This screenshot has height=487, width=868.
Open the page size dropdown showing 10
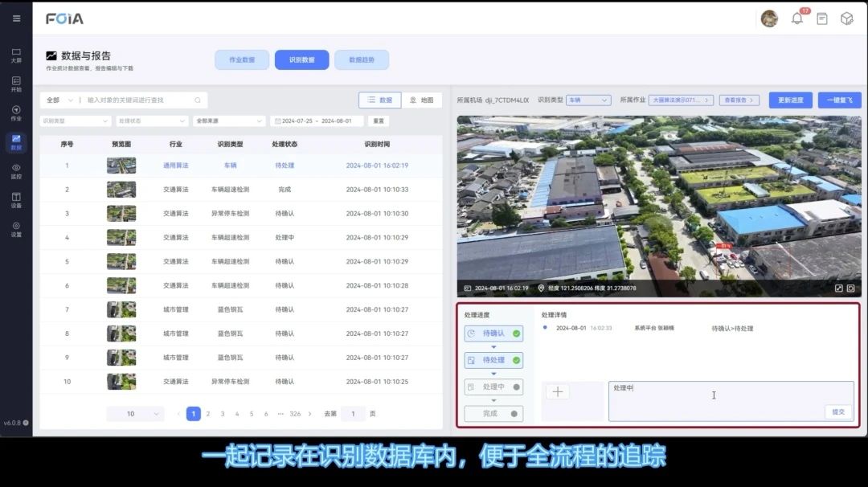coord(135,414)
